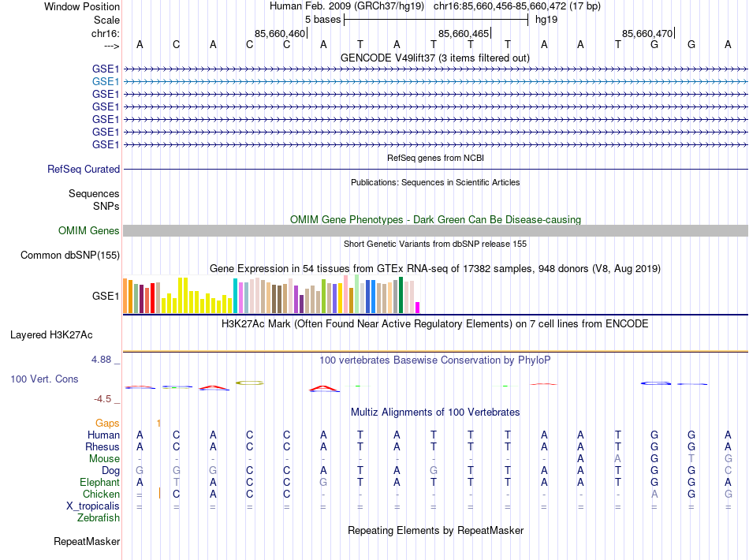Select the X_tropicalis alignment row label
This screenshot has width=749, height=560.
(x=93, y=506)
